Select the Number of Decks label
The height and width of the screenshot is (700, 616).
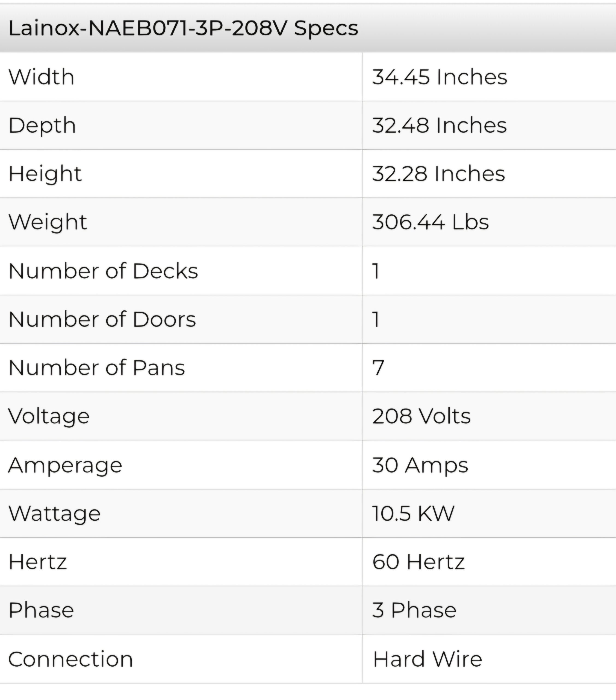[x=103, y=271]
